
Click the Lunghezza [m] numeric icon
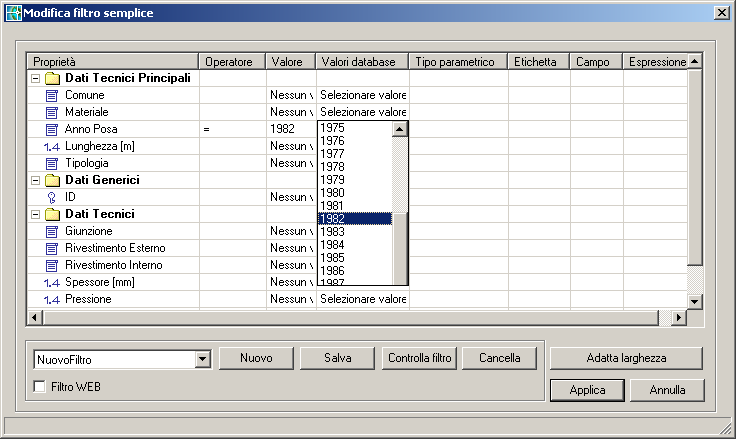53,146
